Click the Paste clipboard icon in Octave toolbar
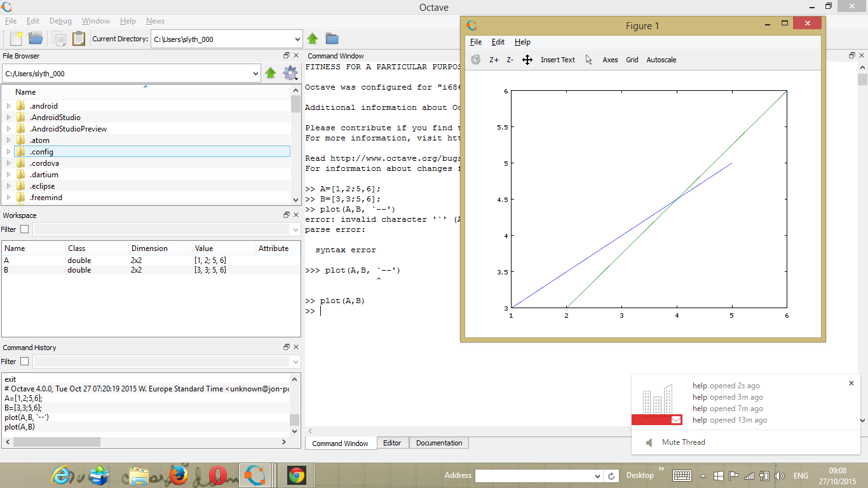Viewport: 868px width, 488px height. (x=79, y=39)
